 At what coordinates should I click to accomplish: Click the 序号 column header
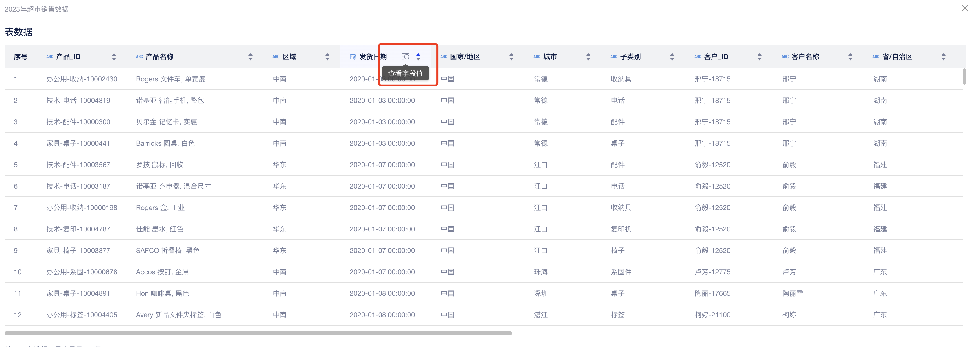tap(21, 57)
